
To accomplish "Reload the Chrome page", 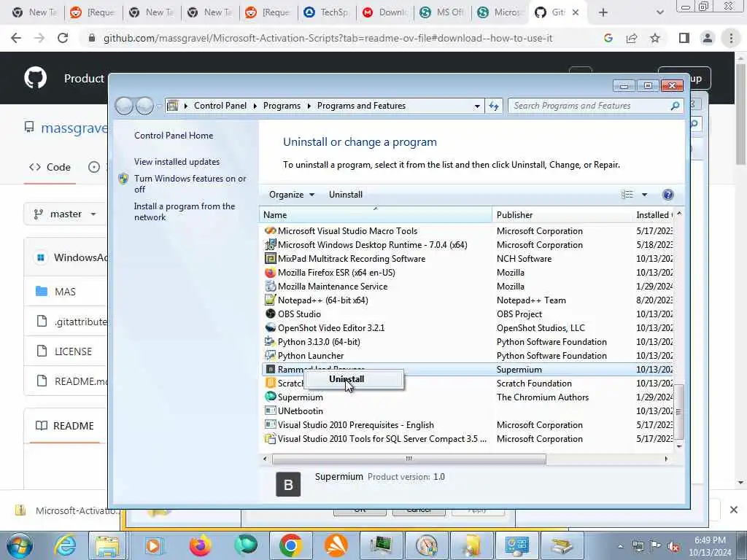I will pos(63,38).
